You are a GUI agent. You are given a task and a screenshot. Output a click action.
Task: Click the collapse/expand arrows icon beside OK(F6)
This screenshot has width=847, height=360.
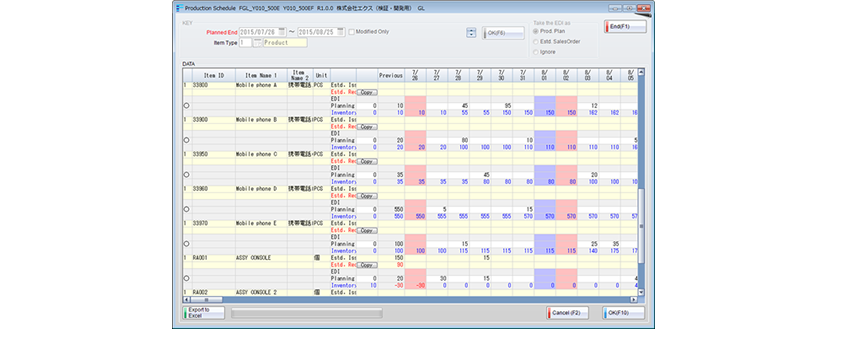pos(472,33)
